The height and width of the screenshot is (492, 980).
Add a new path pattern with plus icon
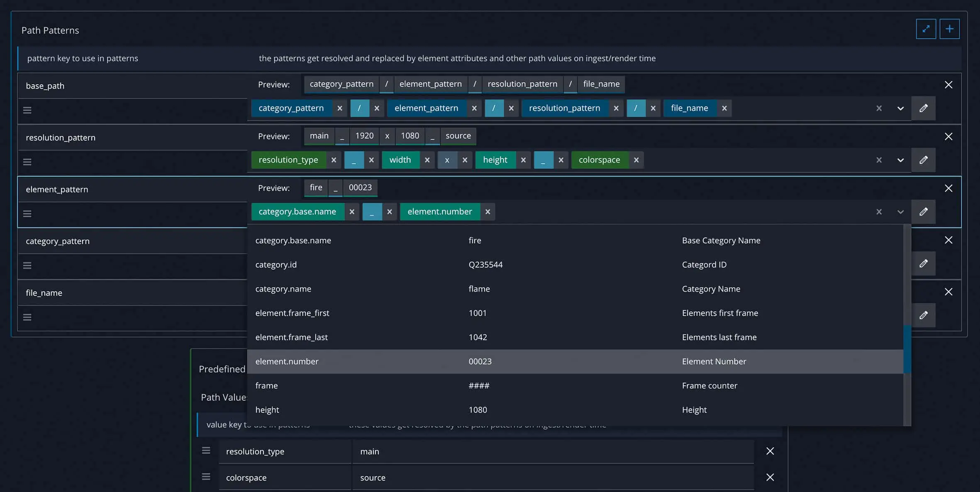949,29
